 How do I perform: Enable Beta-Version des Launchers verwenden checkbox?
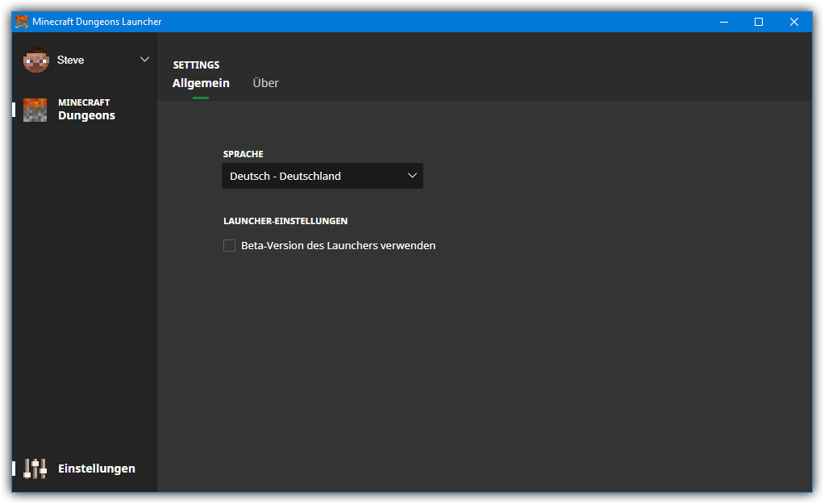coord(229,245)
